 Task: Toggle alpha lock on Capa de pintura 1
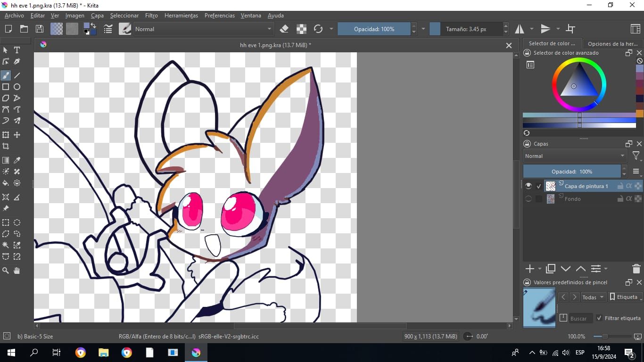628,186
